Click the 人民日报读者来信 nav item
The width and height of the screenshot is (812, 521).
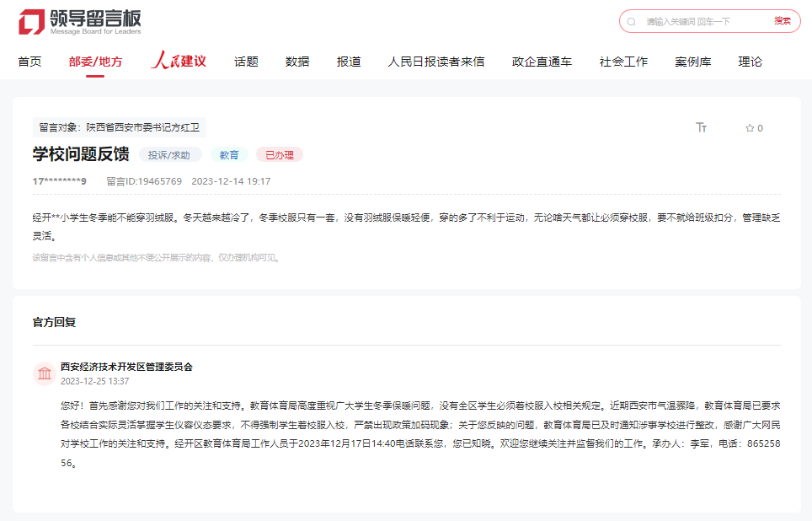[435, 62]
